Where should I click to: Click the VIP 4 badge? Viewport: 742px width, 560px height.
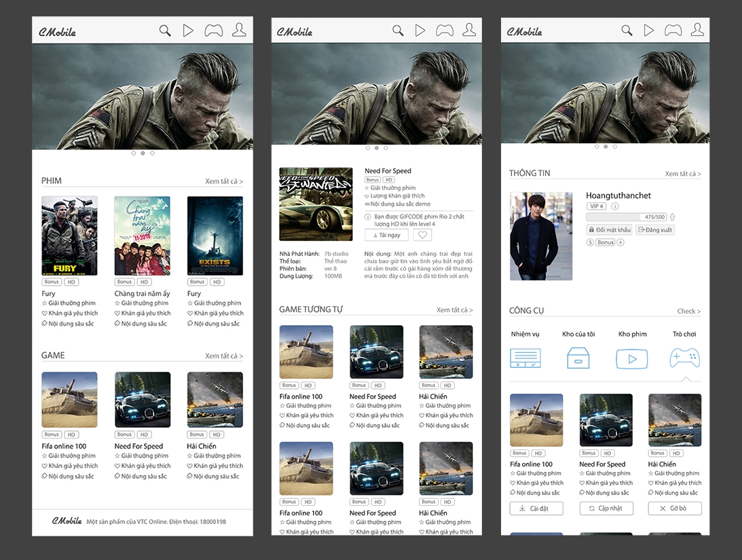596,206
